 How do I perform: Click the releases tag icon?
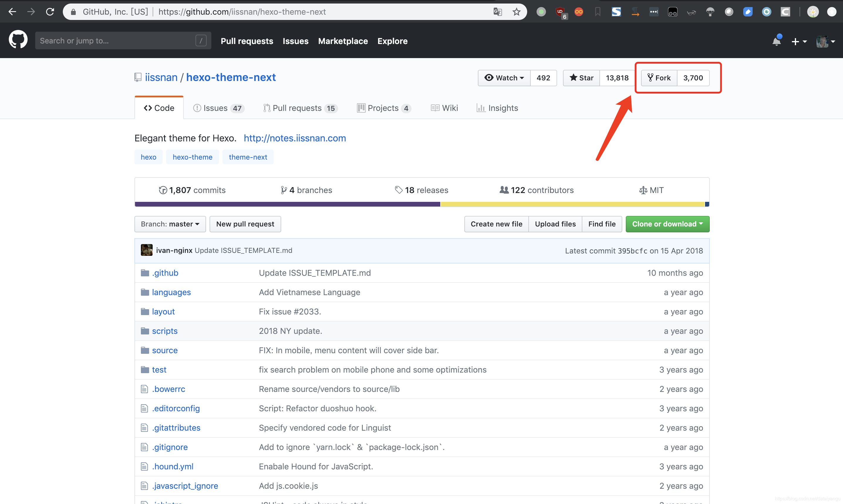click(x=399, y=190)
